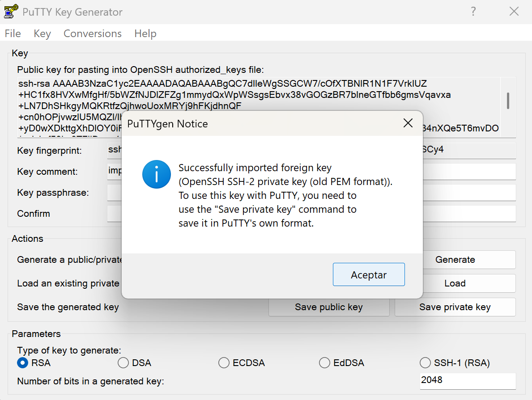Click the question mark help button
The width and height of the screenshot is (532, 400).
coord(473,12)
